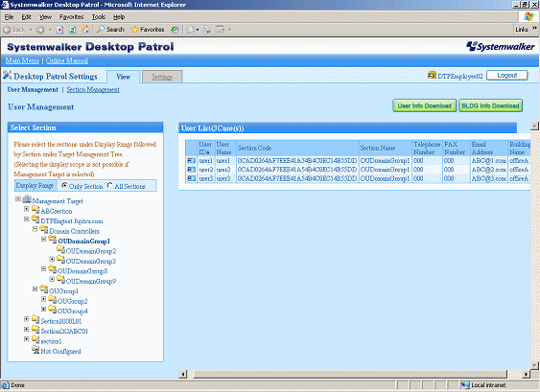Viewport: 540px width, 392px height.
Task: Click the Logout button
Action: pos(507,75)
